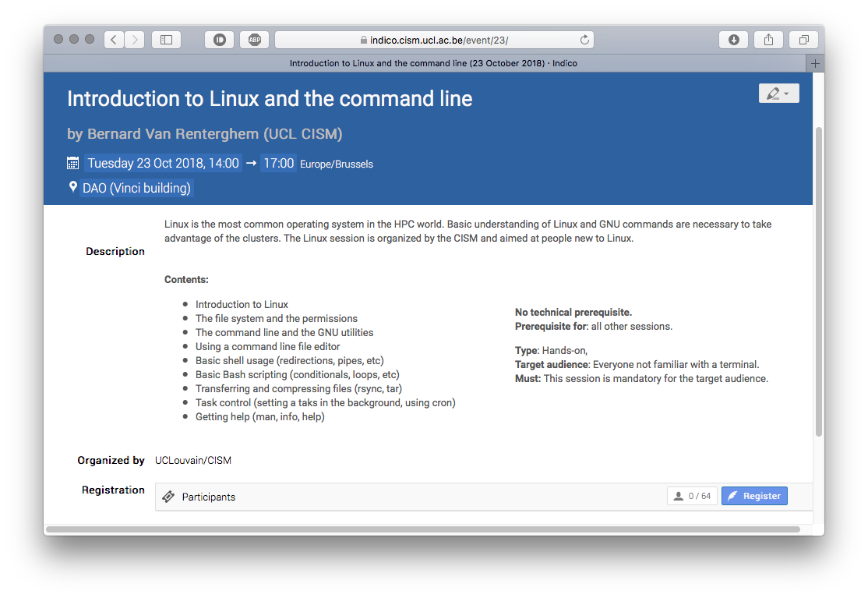Screen dimensions: 868x598
Task: Open the Safari downloads list
Action: [733, 40]
